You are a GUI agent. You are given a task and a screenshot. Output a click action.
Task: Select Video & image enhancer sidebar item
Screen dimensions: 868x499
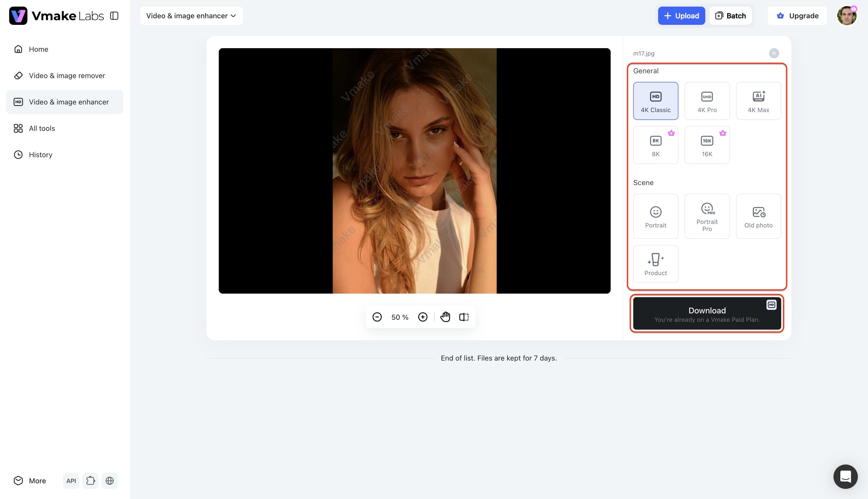click(64, 102)
